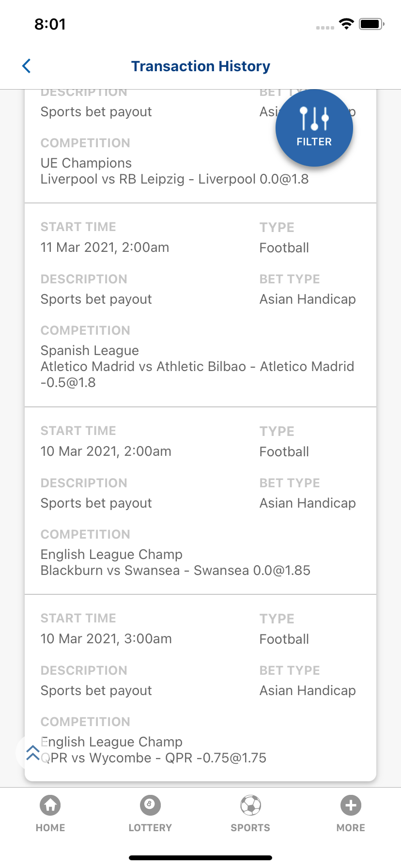Select the LOTTERY tab label
Image resolution: width=401 pixels, height=868 pixels.
tap(150, 828)
